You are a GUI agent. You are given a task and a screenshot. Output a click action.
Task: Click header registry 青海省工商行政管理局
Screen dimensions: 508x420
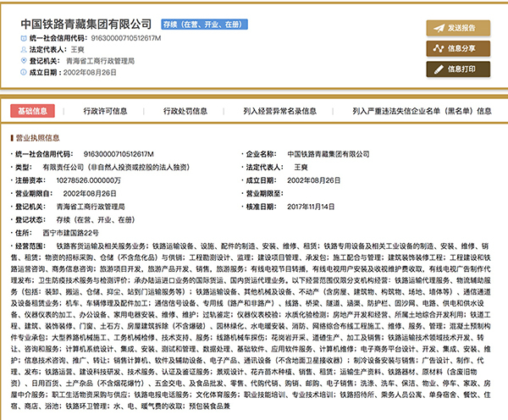101,61
